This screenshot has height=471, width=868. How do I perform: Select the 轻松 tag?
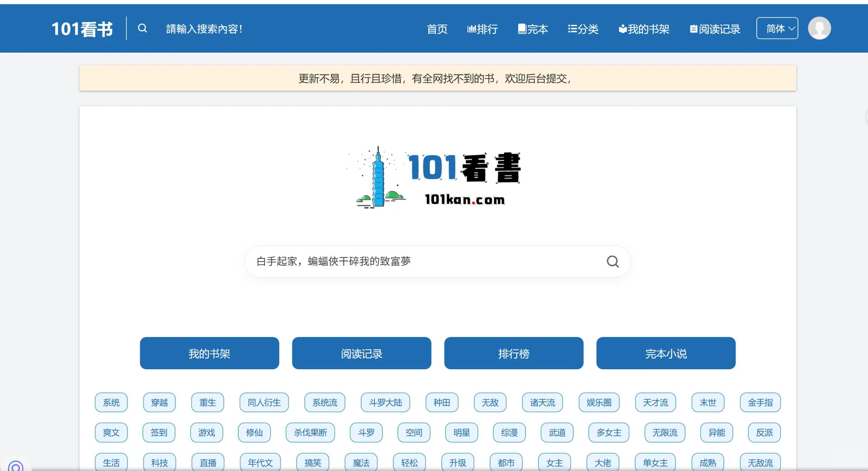click(410, 462)
